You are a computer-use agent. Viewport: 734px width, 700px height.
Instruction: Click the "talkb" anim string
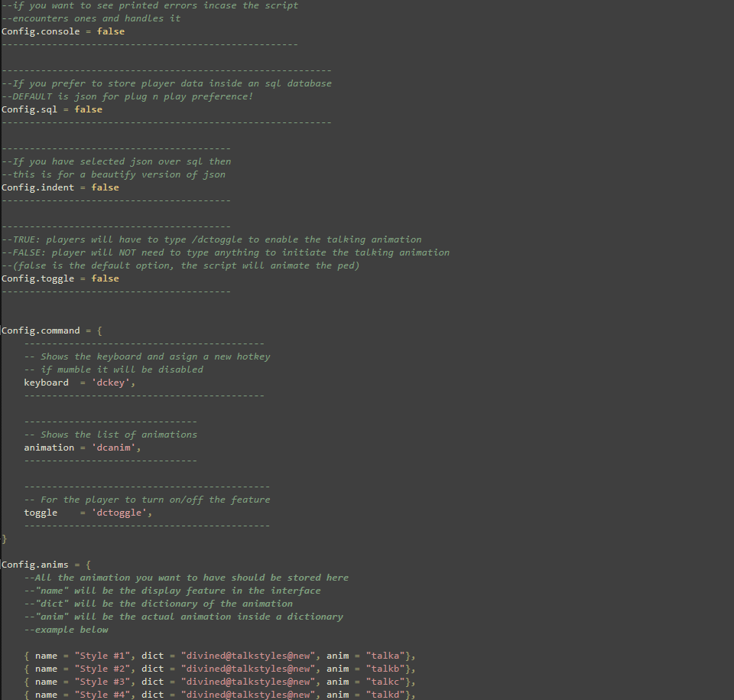[x=385, y=669]
